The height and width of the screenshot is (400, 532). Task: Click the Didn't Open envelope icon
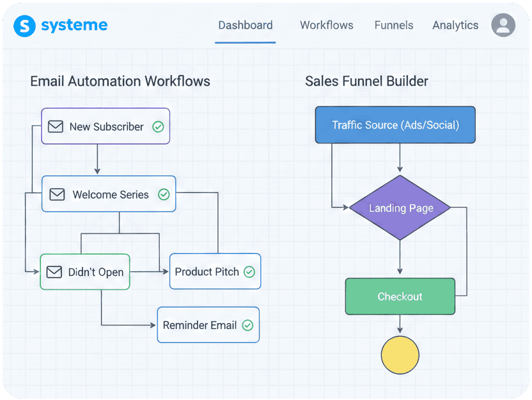point(54,272)
